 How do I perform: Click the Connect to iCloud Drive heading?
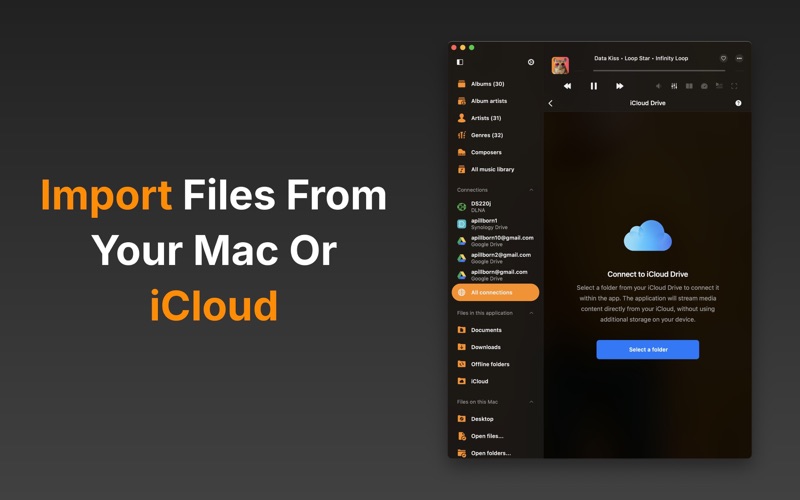(647, 274)
